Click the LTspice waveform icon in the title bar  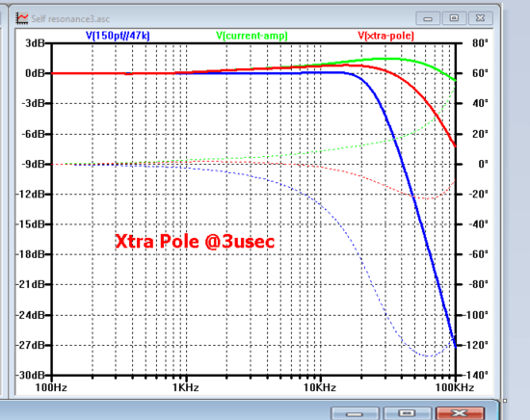click(22, 18)
